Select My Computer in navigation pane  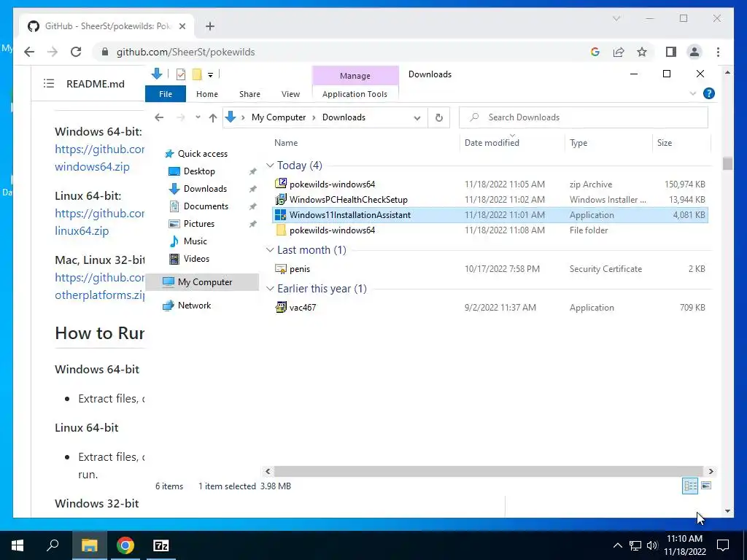click(x=202, y=282)
